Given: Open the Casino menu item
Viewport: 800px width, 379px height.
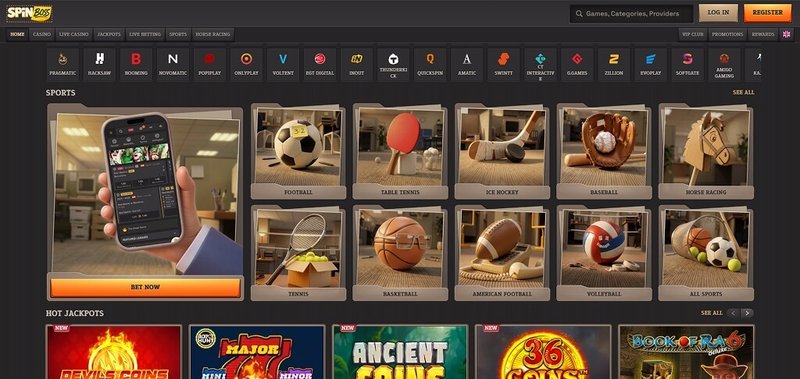Looking at the screenshot, I should point(42,34).
